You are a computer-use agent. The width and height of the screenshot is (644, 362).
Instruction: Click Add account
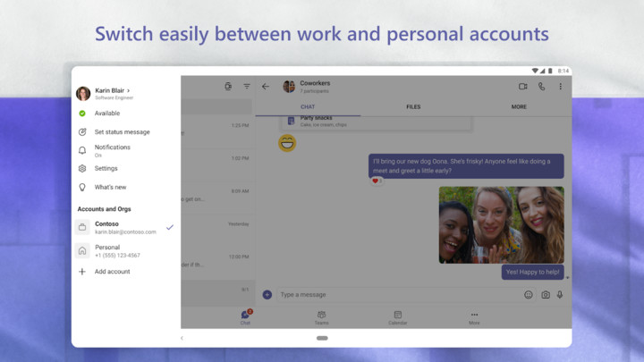coord(112,272)
